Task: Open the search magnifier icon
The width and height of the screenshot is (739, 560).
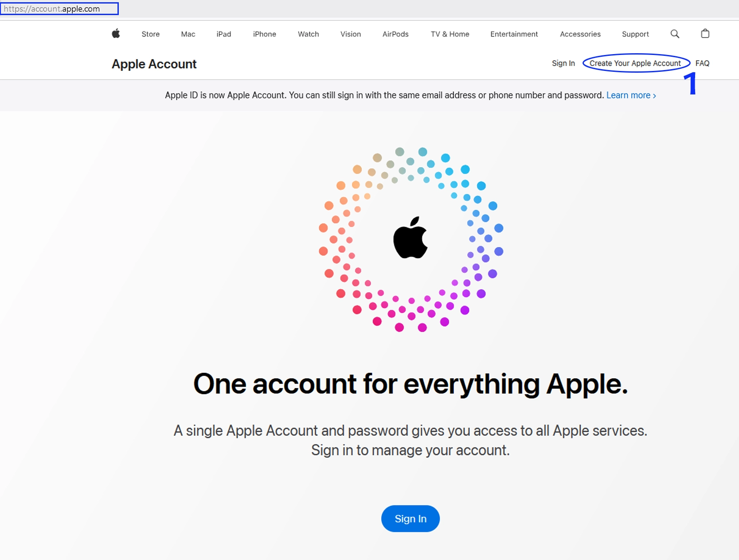Action: coord(675,34)
